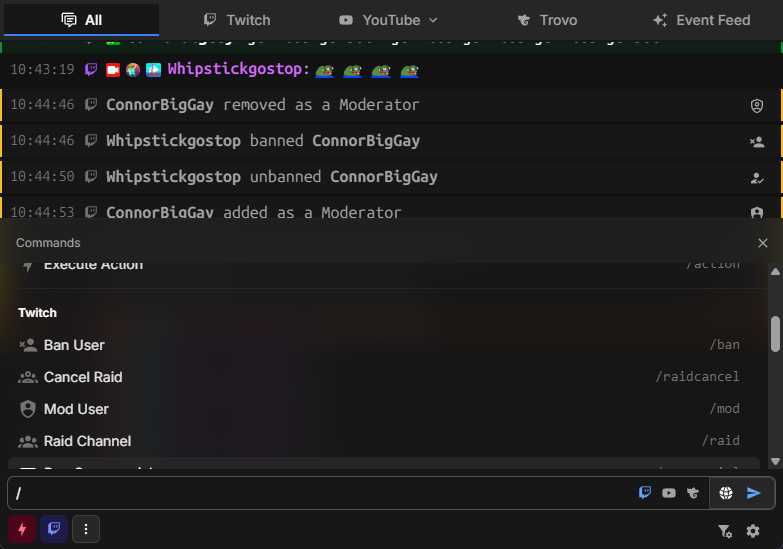Click the /raid shortcut text
This screenshot has width=783, height=549.
721,441
